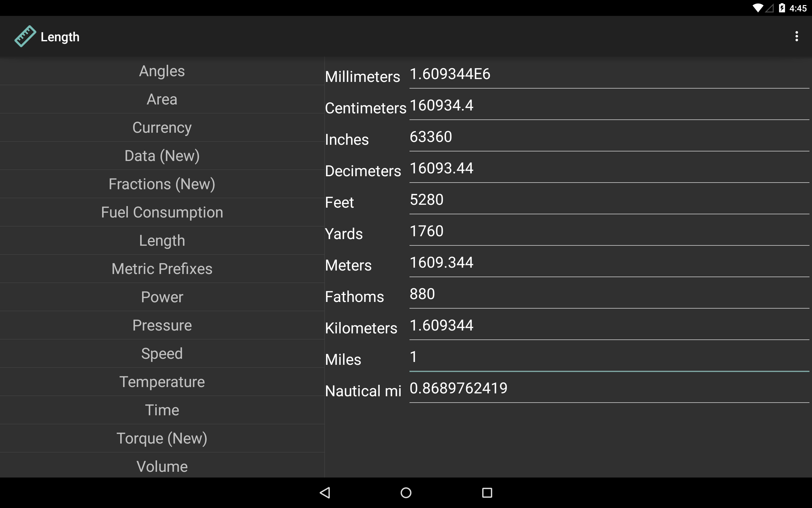Tap the Wi-Fi status icon
812x508 pixels.
[758, 8]
